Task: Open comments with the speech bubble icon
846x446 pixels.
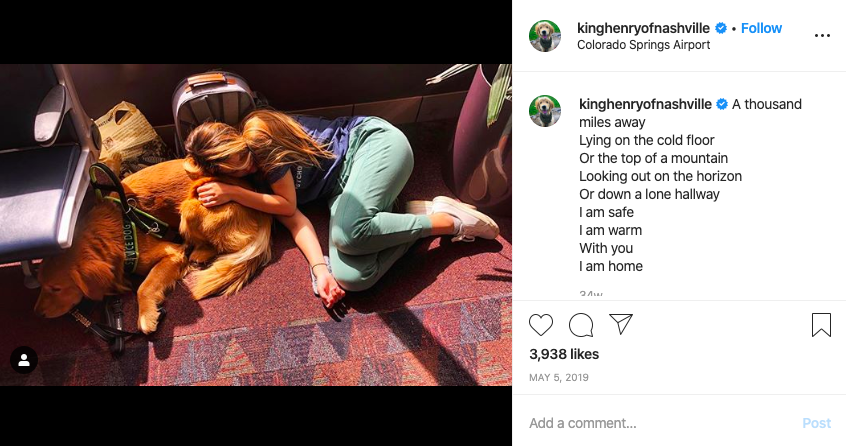Action: [581, 325]
